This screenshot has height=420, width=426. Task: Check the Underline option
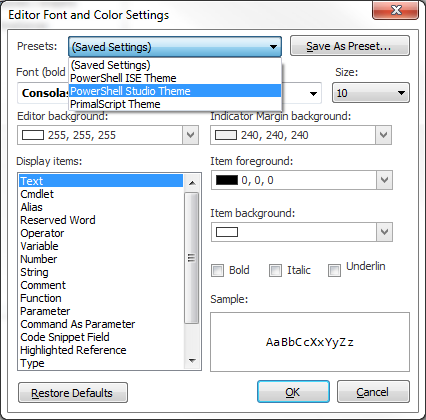[334, 270]
